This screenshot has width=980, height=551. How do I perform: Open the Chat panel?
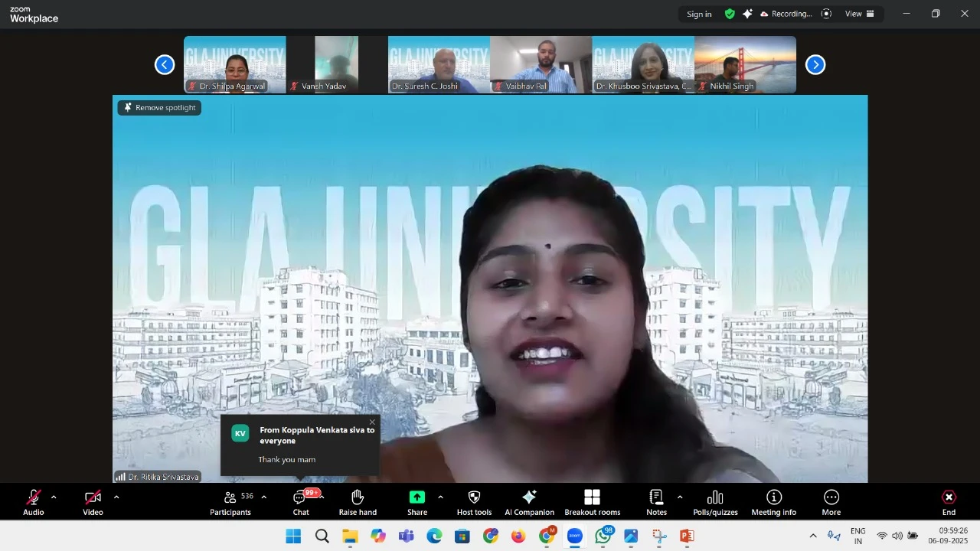pyautogui.click(x=301, y=503)
